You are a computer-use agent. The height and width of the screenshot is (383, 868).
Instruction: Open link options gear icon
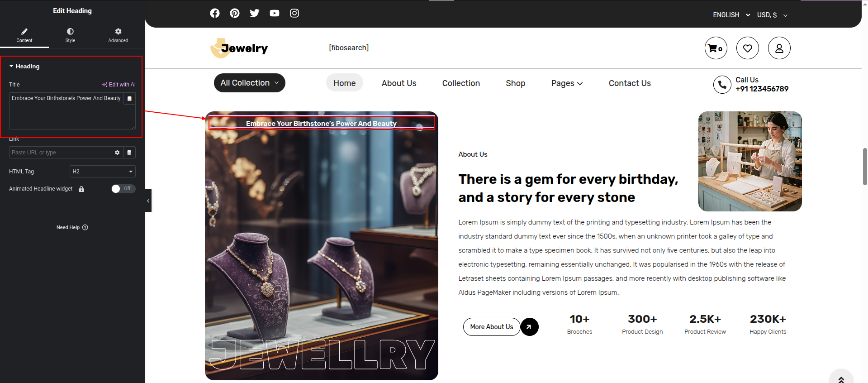tap(117, 153)
